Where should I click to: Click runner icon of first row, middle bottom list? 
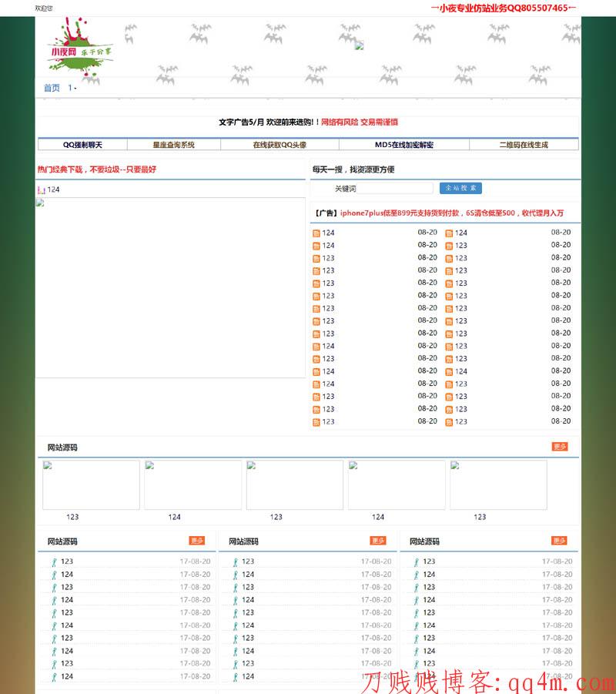coord(236,562)
